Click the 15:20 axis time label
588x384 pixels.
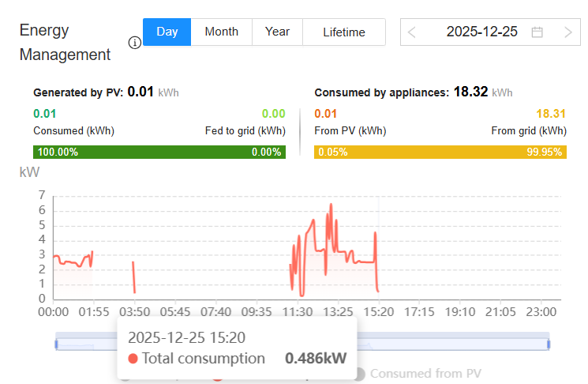(379, 312)
